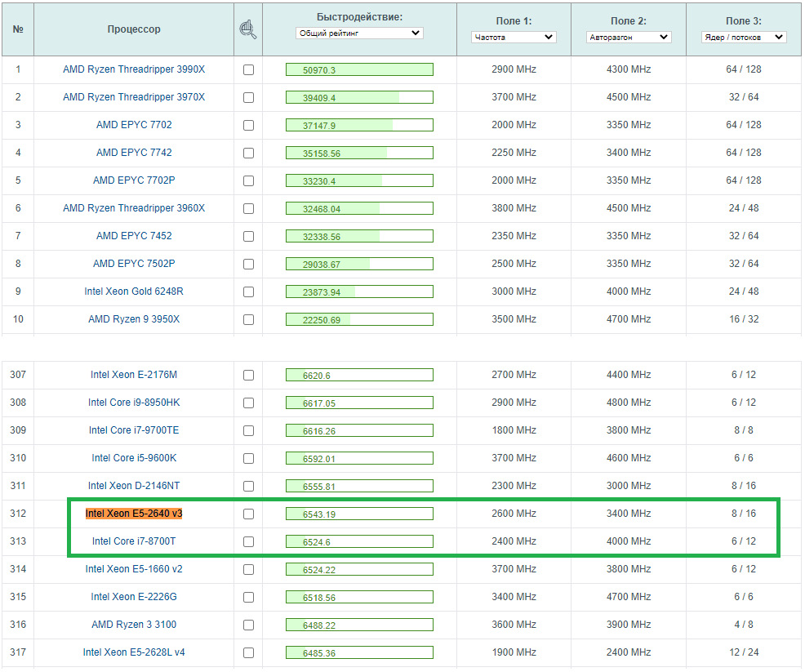Image resolution: width=805 pixels, height=672 pixels.
Task: Open the AMD Ryzen 3 3100 link
Action: click(x=134, y=625)
